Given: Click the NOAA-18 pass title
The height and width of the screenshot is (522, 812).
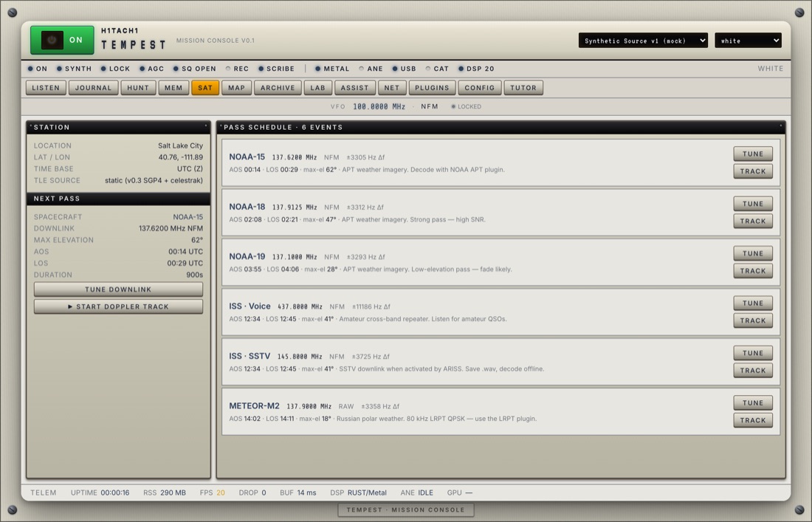Looking at the screenshot, I should (247, 207).
